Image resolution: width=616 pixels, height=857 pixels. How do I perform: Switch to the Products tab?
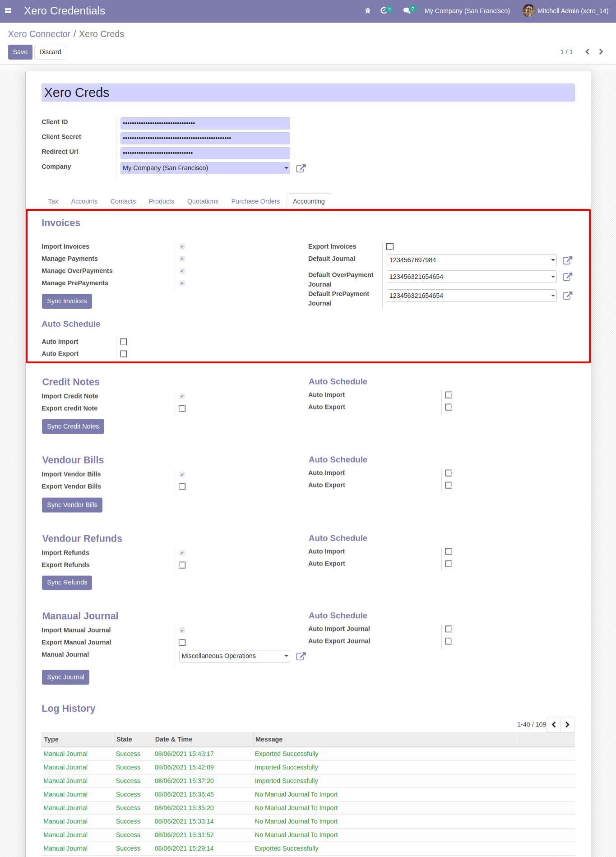point(162,201)
